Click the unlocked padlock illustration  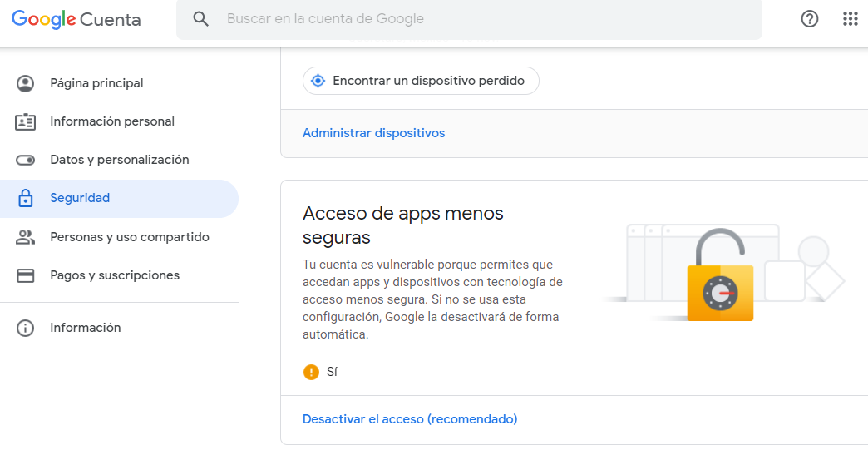click(x=720, y=275)
